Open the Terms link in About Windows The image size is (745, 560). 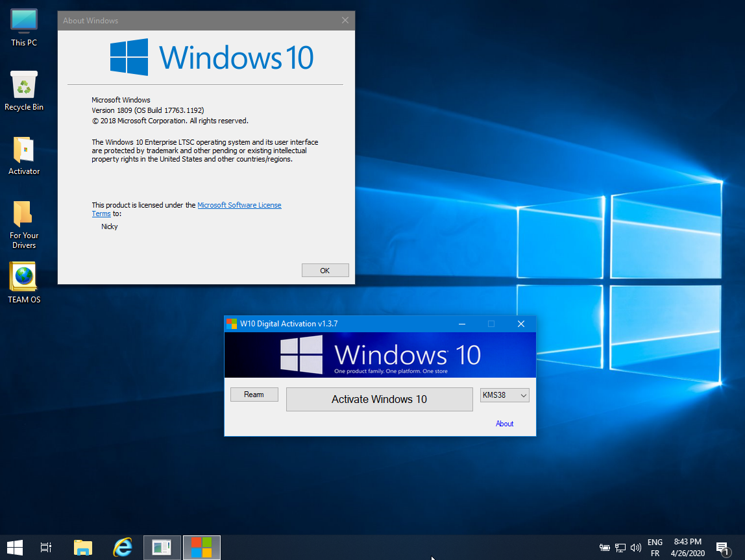(101, 213)
